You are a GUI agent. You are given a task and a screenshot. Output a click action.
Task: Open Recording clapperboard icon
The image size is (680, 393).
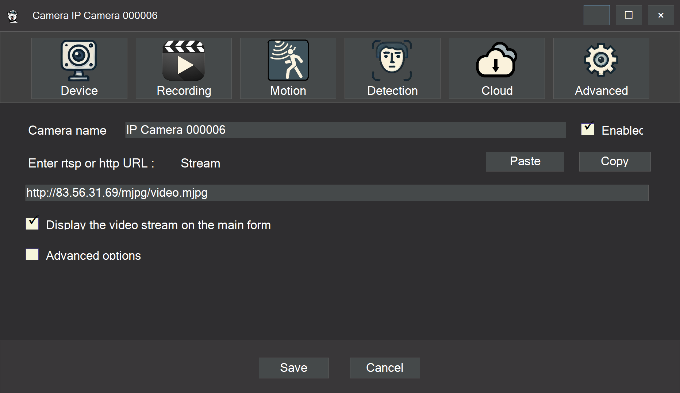coord(183,61)
